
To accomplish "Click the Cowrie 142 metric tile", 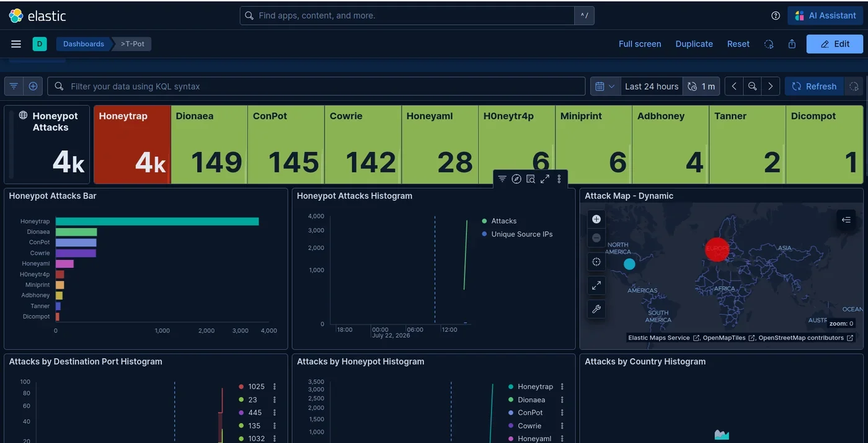I will point(363,145).
